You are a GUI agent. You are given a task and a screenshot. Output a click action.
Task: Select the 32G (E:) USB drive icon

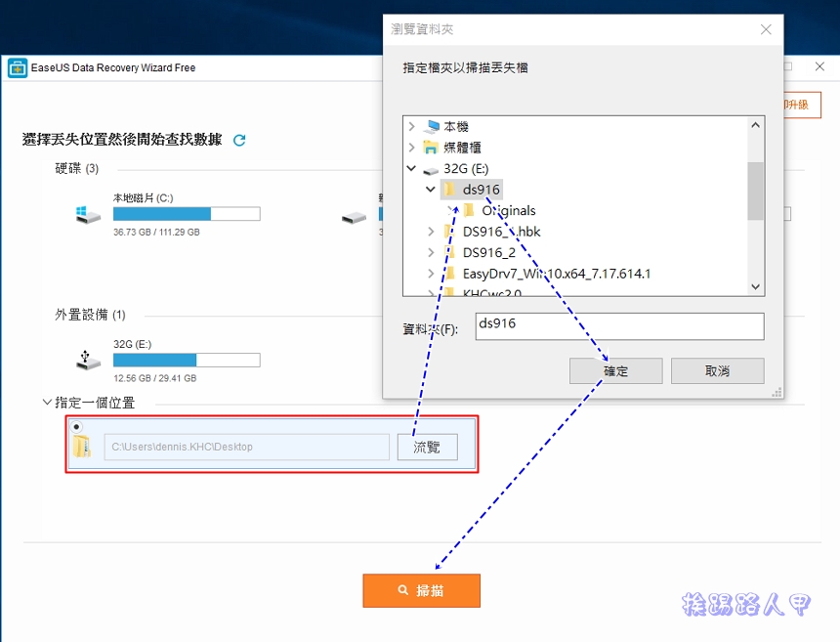click(x=88, y=361)
